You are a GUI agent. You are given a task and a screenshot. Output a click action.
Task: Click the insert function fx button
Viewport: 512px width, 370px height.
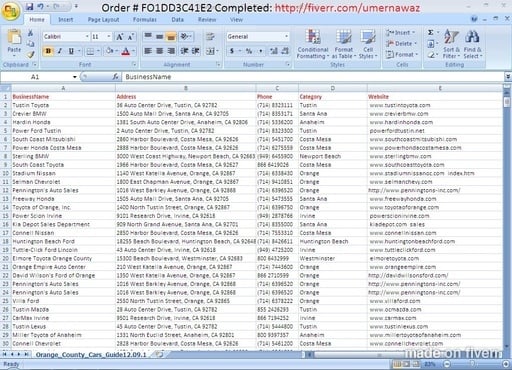coord(115,77)
